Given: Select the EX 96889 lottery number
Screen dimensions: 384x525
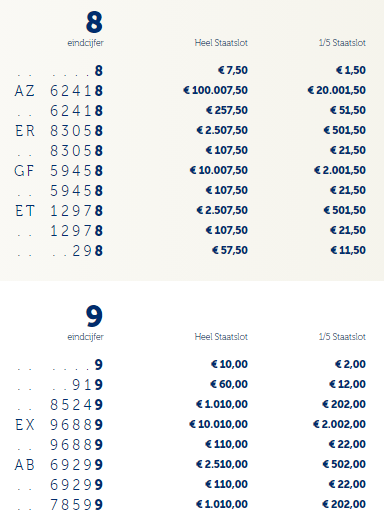Looking at the screenshot, I should [x=59, y=425].
